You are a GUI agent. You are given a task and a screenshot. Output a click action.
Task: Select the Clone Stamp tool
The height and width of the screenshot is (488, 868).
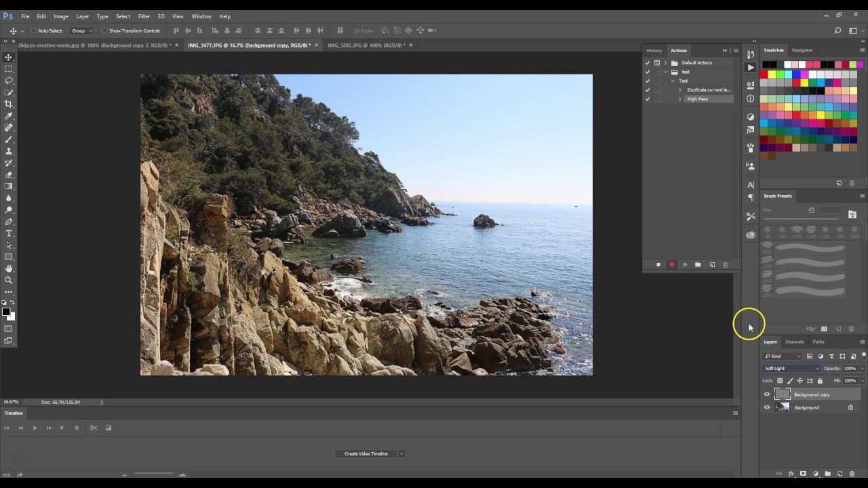click(x=9, y=151)
